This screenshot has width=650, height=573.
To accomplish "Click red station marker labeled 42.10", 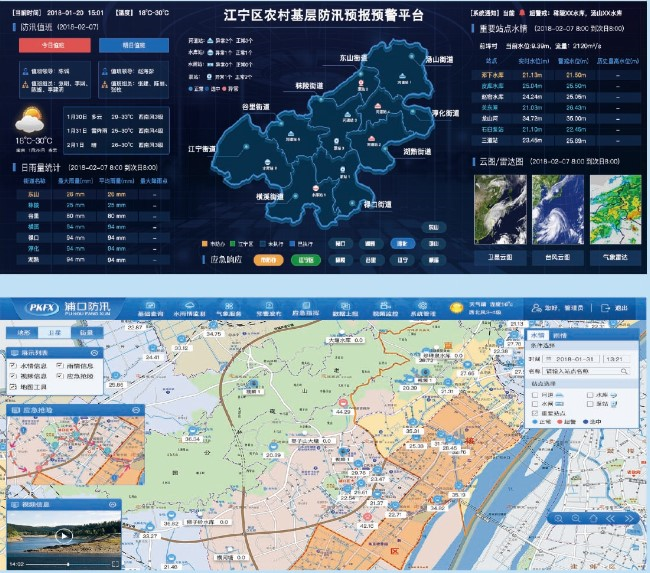I will point(367,517).
